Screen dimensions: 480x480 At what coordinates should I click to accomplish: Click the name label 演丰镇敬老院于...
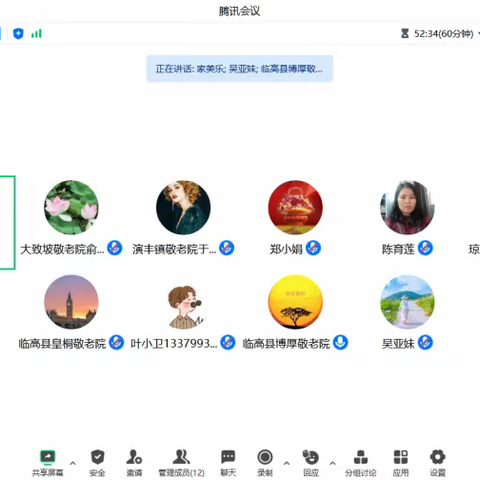pos(174,249)
